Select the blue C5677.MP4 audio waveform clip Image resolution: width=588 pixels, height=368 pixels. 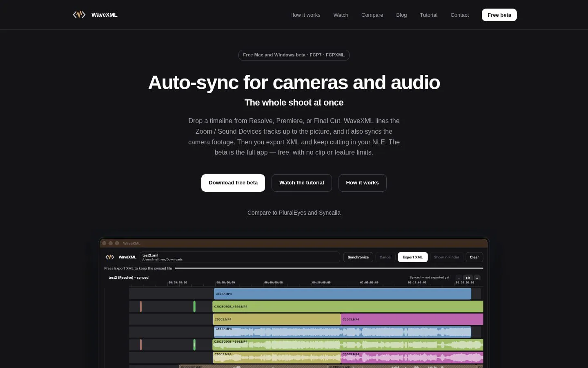(343, 332)
